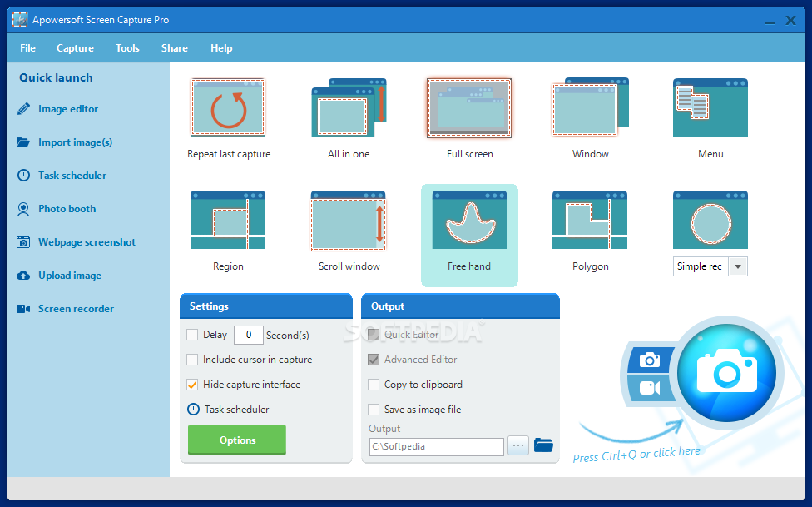812x507 pixels.
Task: Check Save as image file
Action: pos(374,410)
